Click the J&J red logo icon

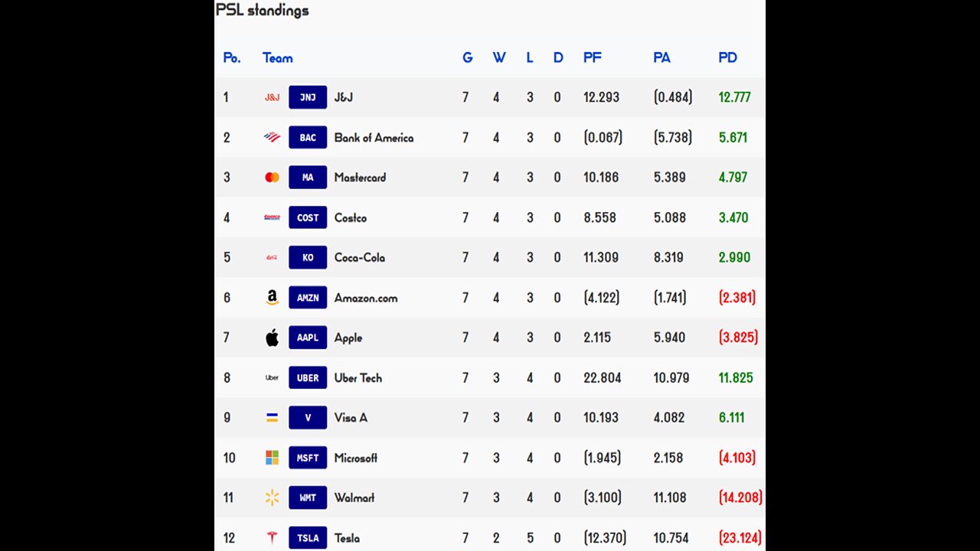(x=272, y=97)
